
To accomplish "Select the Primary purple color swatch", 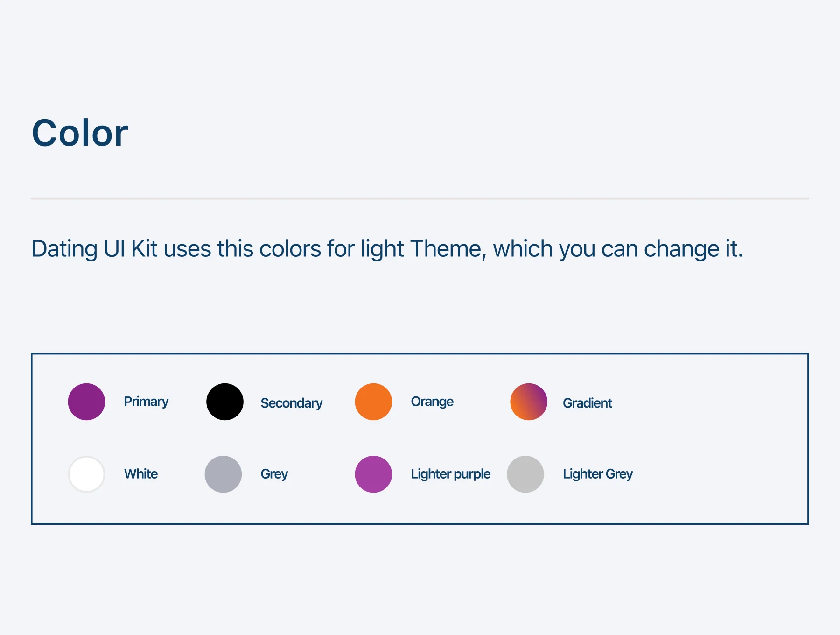I will 86,402.
